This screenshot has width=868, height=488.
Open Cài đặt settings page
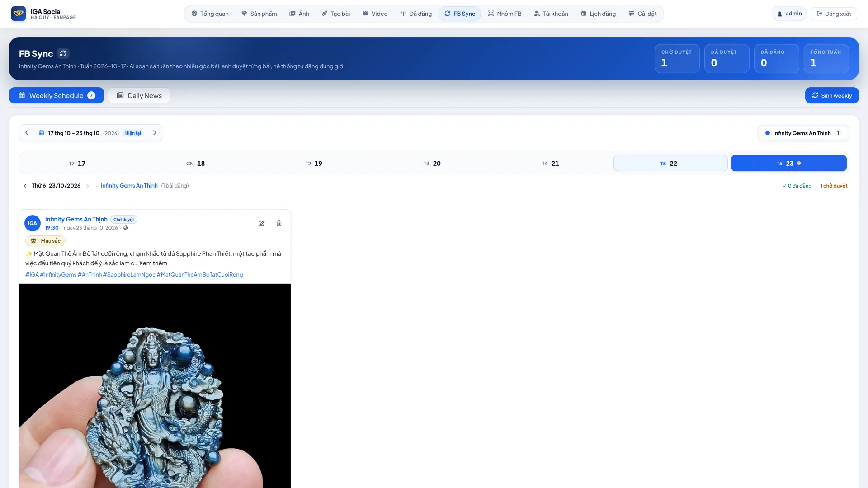[x=642, y=14]
